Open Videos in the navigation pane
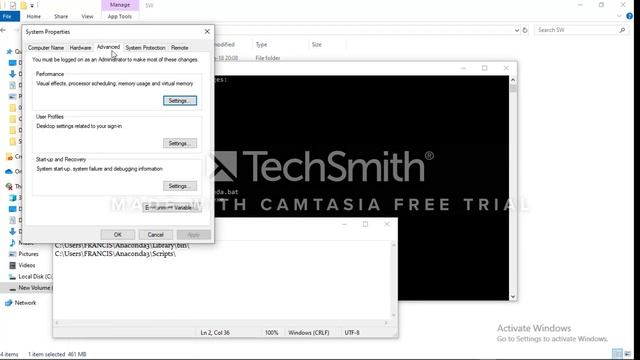The width and height of the screenshot is (640, 360). 27,265
